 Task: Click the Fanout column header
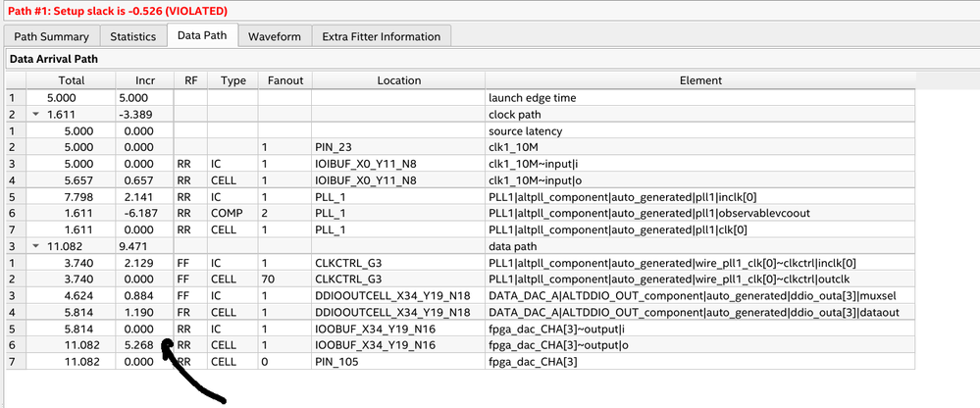[284, 80]
